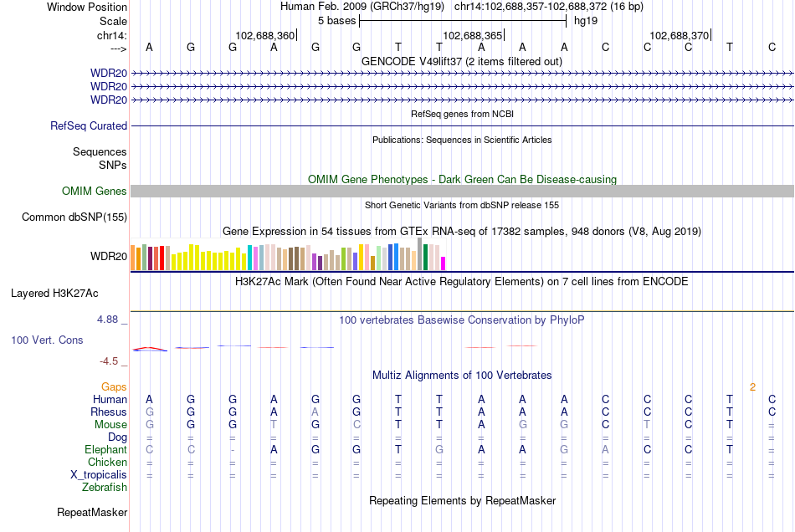
Task: Open the OMIM Genes track label
Action: tap(94, 191)
